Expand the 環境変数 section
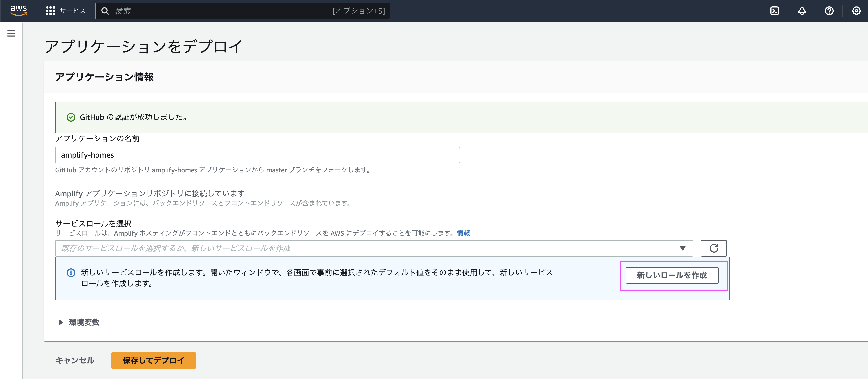The height and width of the screenshot is (379, 868). pyautogui.click(x=83, y=322)
